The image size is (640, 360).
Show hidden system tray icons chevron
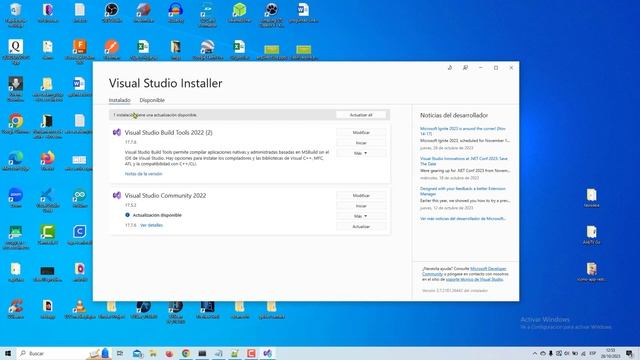point(535,353)
